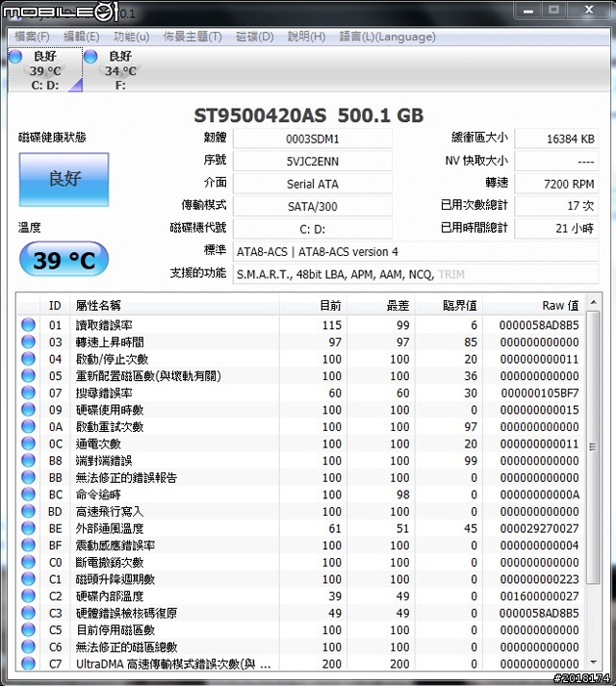Click the status icon for attribute 03

[28, 342]
